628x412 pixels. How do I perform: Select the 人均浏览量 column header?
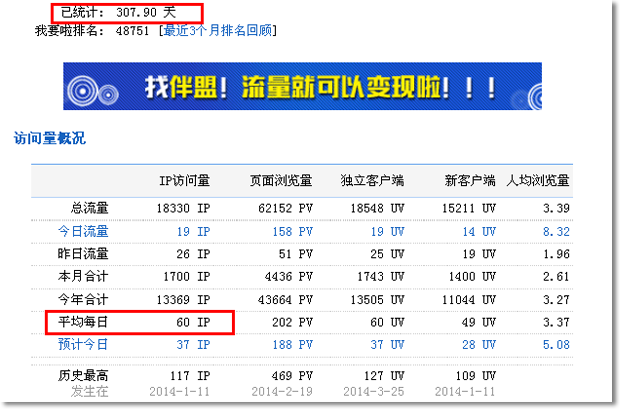coord(538,181)
